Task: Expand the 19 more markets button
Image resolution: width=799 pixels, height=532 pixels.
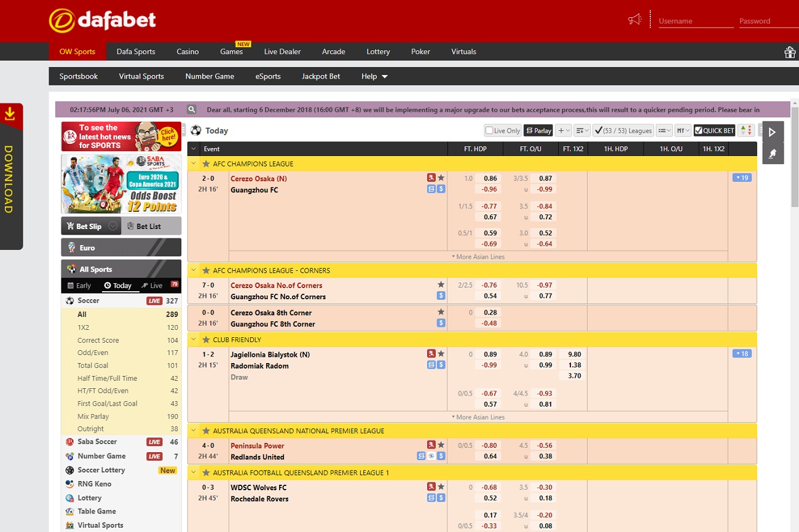Action: coord(742,178)
